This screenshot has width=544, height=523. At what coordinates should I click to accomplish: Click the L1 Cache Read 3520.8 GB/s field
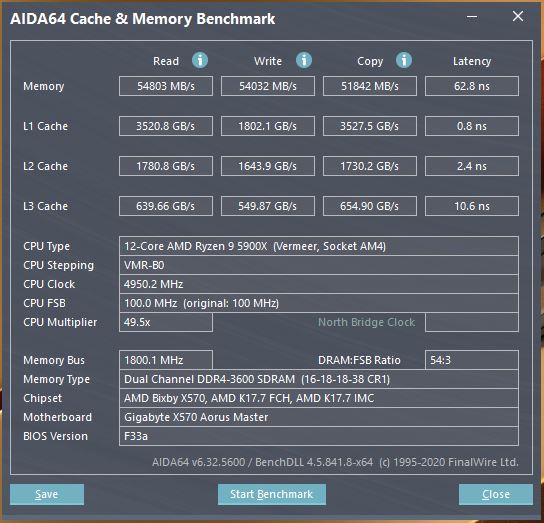click(x=166, y=126)
